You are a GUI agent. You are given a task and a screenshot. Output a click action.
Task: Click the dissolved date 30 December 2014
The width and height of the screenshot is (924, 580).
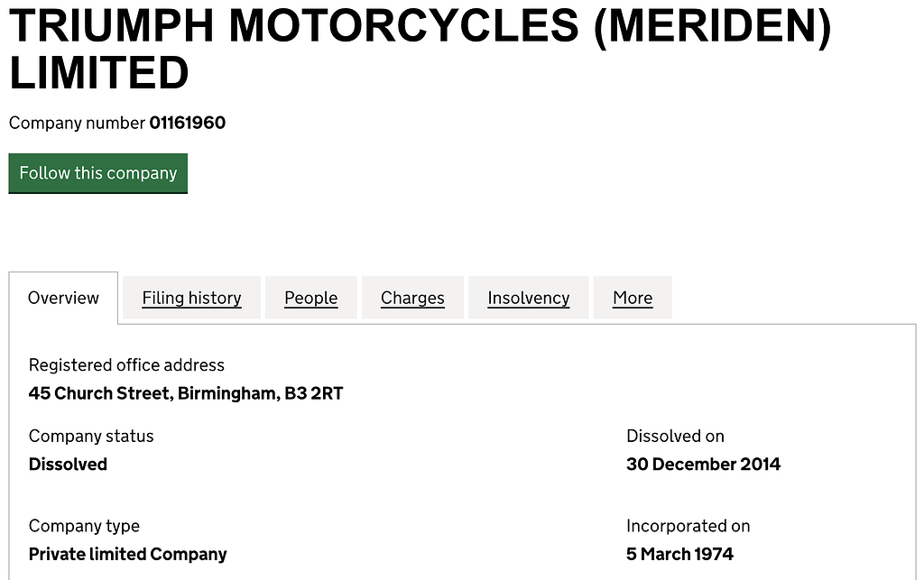704,465
